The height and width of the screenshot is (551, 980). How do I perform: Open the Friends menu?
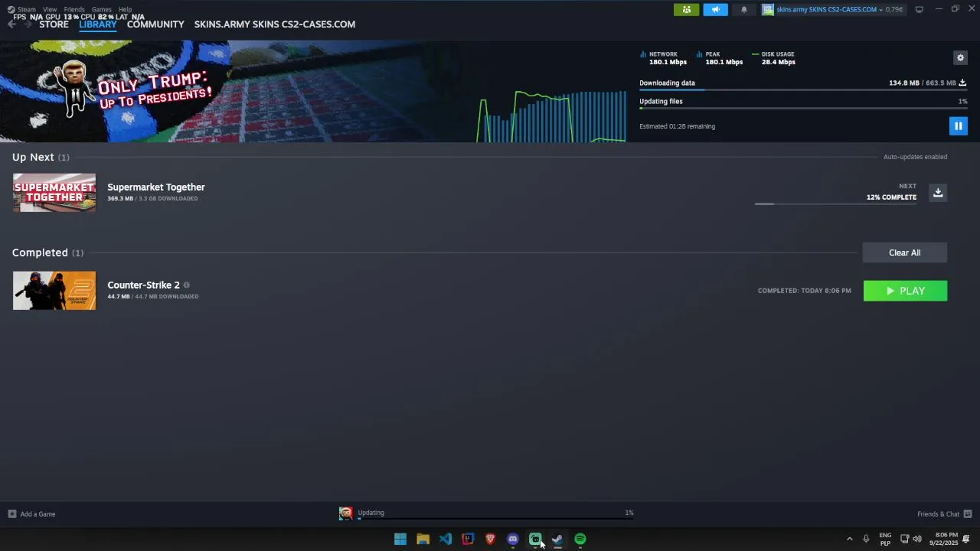(74, 9)
